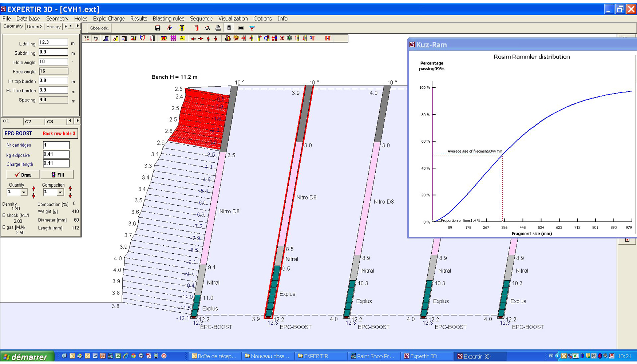Switch to the Geom 2 tab
Image resolution: width=637 pixels, height=364 pixels.
tap(35, 27)
